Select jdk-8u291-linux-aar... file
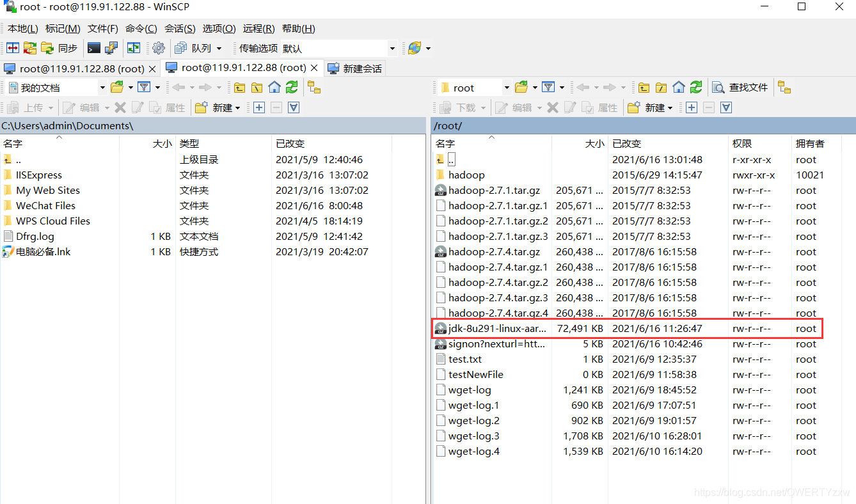The height and width of the screenshot is (504, 856). click(x=498, y=329)
